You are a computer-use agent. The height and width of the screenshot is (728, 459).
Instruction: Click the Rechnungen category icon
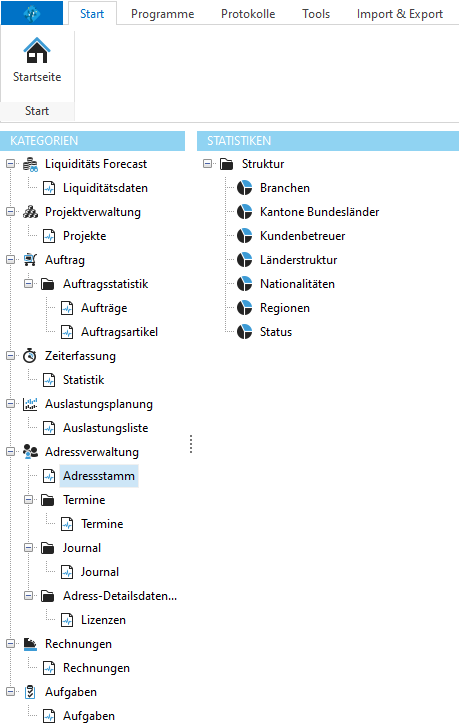[30, 644]
